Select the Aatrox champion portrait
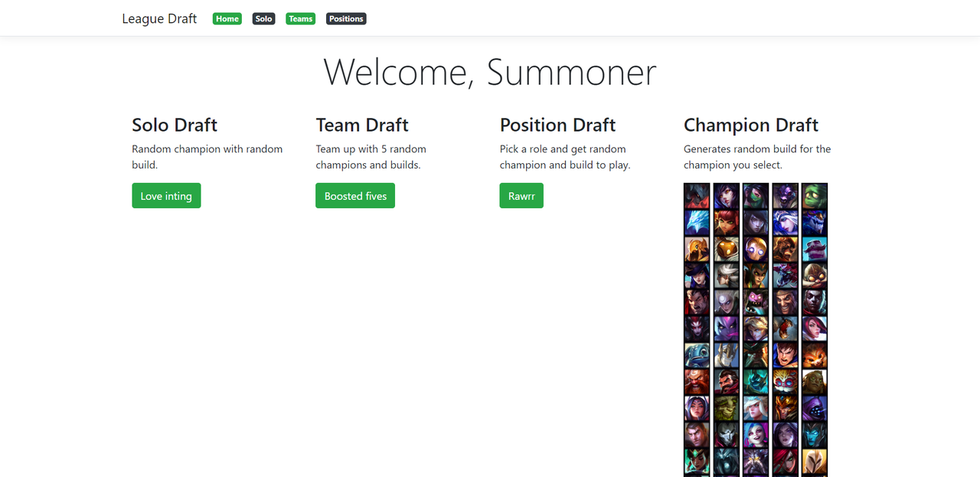Image resolution: width=980 pixels, height=477 pixels. point(697,196)
